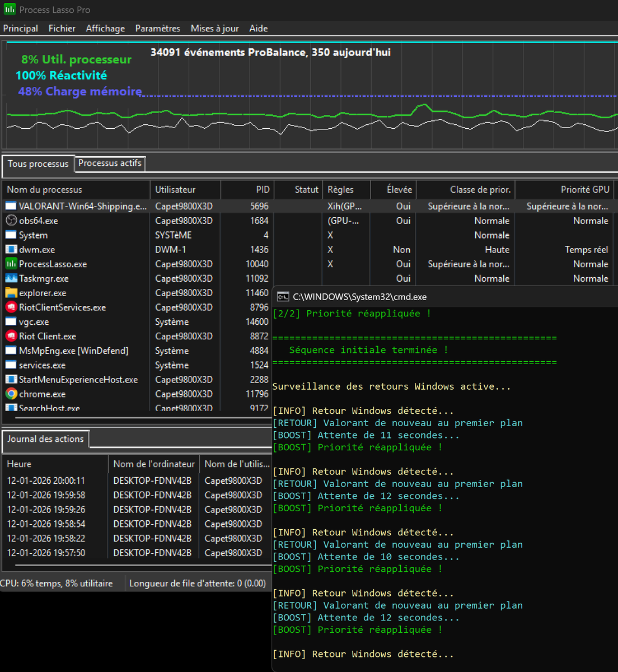The height and width of the screenshot is (672, 618).
Task: Click the dwm.exe process icon
Action: click(x=11, y=250)
